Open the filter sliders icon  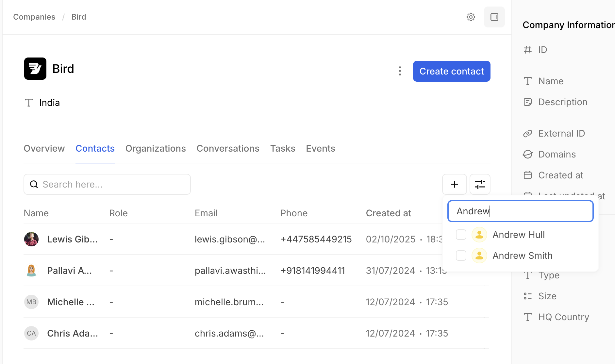click(480, 184)
